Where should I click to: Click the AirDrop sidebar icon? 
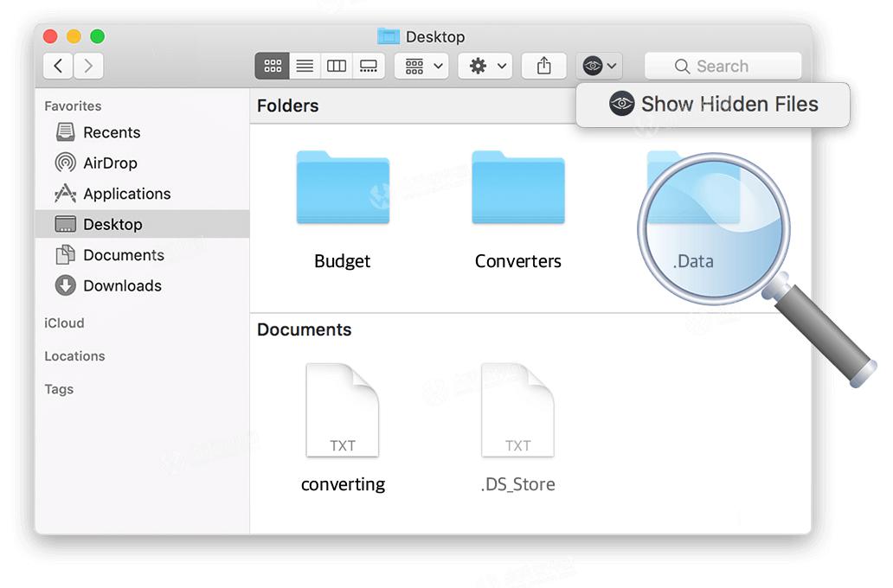(66, 163)
